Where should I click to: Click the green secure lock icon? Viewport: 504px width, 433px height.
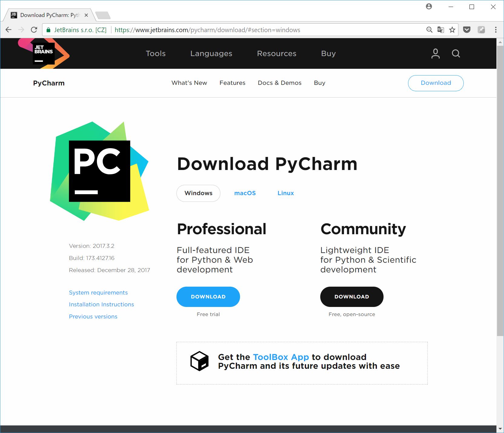(48, 30)
